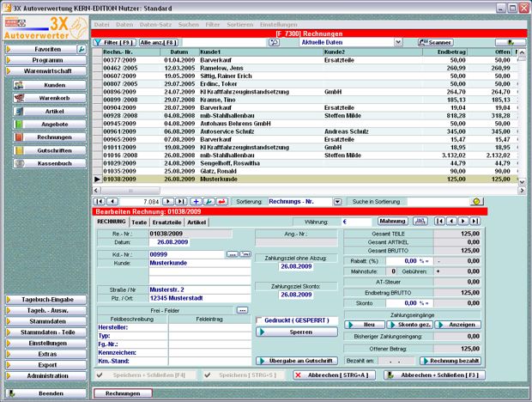Open the Aktuelle Daten dropdown
Viewport: 532px width, 402px height.
tap(398, 42)
